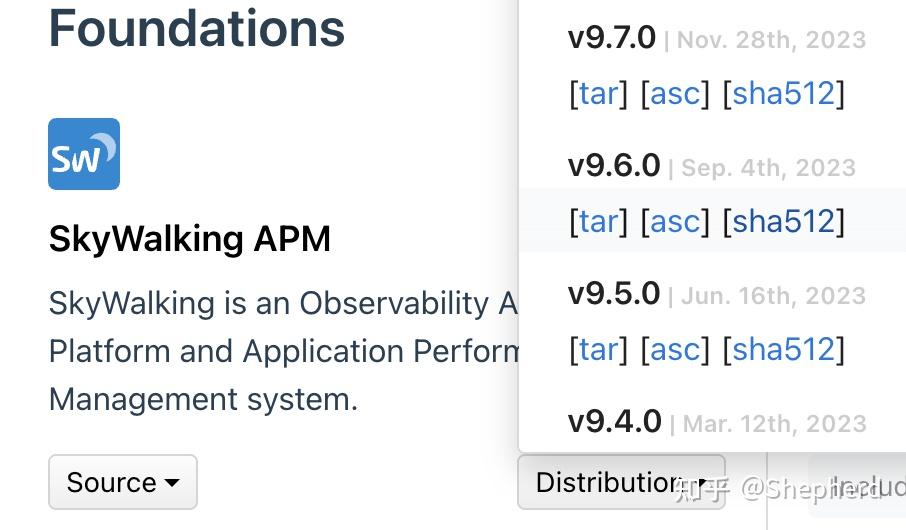Open the v9.7.0 asc signature link
The height and width of the screenshot is (530, 906).
point(675,94)
